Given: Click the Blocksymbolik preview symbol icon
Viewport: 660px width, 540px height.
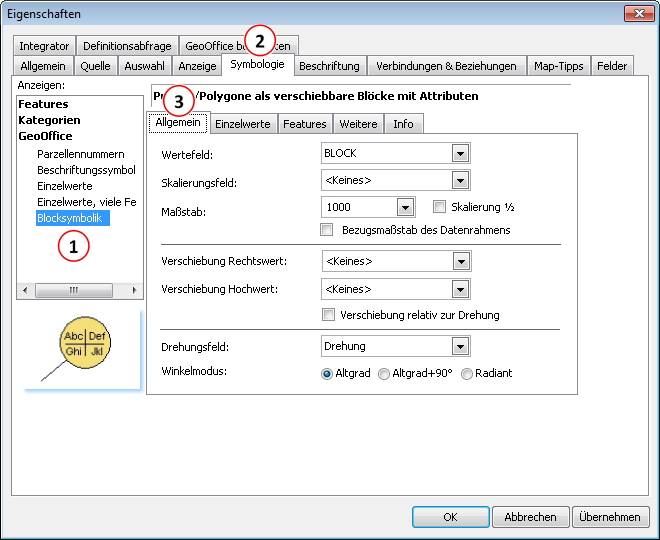Looking at the screenshot, I should coord(84,344).
